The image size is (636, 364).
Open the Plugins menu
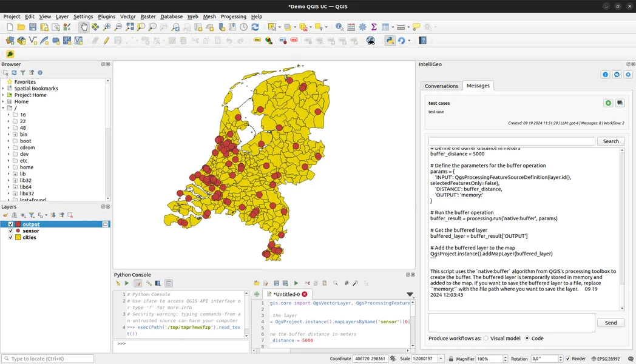[x=107, y=16]
